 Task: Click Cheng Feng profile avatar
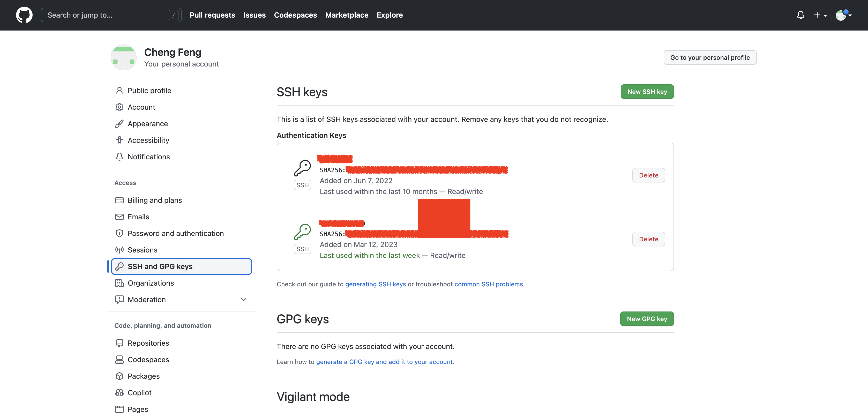[x=124, y=57]
